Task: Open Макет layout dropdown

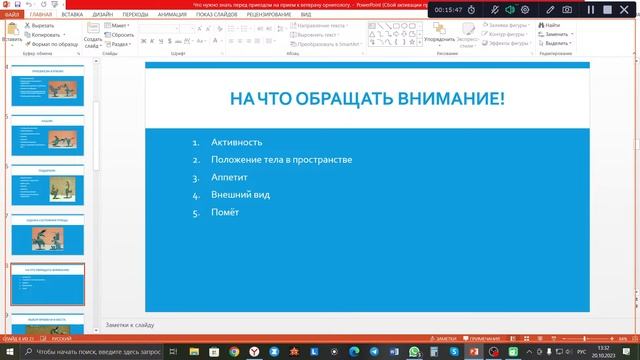Action: (x=117, y=25)
